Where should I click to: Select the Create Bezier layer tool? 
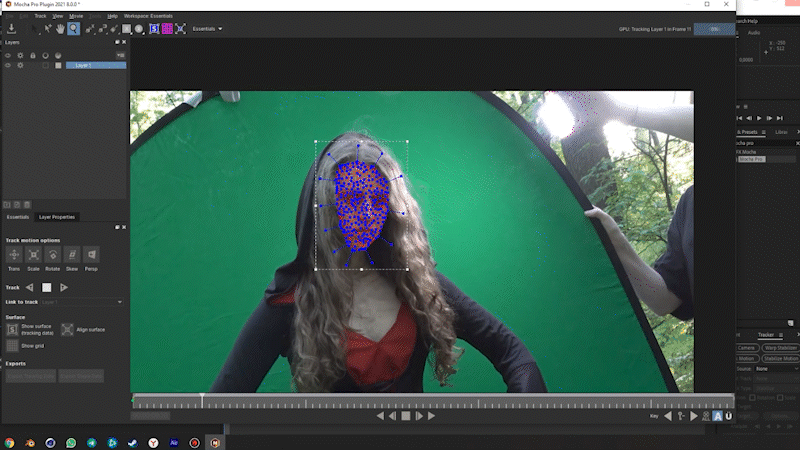102,29
